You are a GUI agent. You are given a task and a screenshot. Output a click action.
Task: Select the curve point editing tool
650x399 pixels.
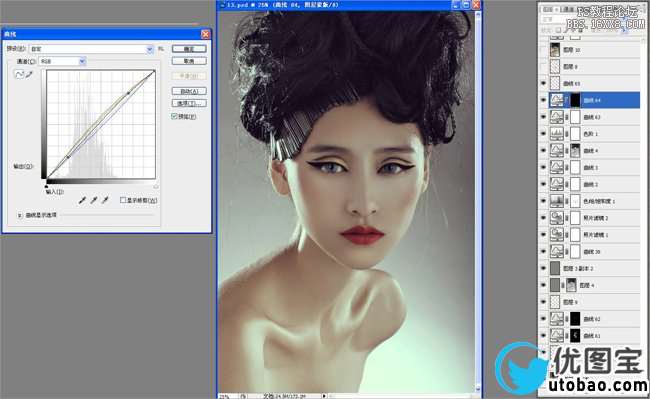tap(19, 75)
